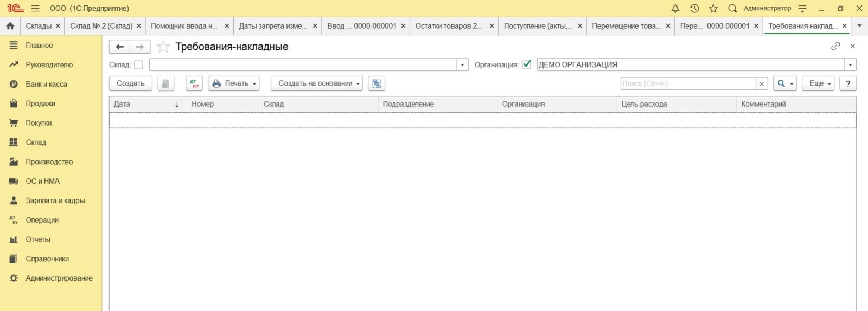The image size is (868, 311).
Task: Click the back navigation arrow
Action: [x=120, y=47]
